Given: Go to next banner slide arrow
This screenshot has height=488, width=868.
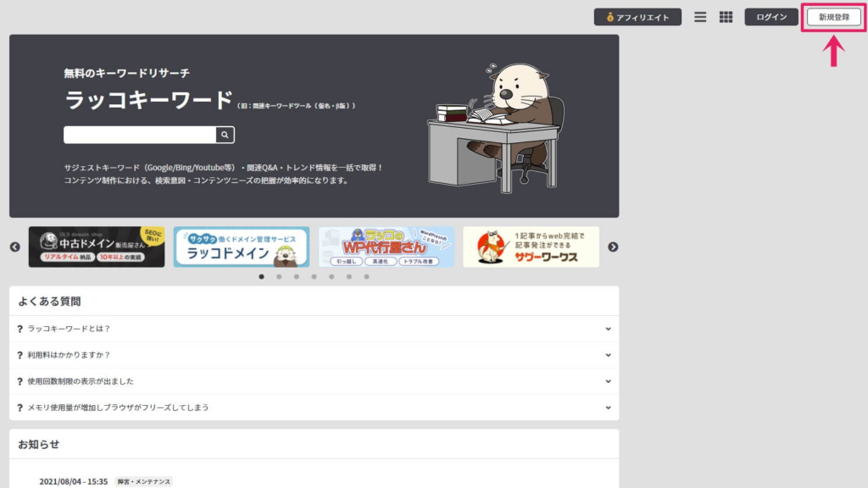Looking at the screenshot, I should 613,247.
